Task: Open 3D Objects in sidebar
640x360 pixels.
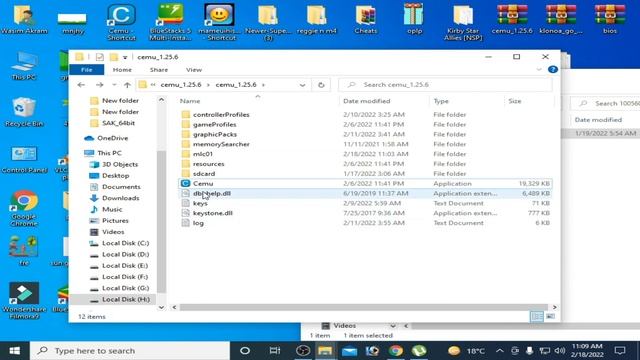Action: [120, 164]
